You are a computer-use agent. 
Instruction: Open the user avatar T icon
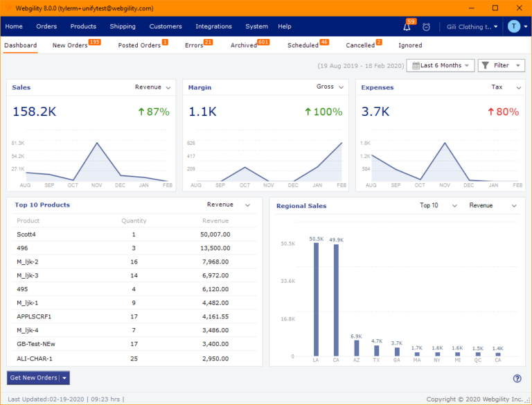tap(514, 26)
